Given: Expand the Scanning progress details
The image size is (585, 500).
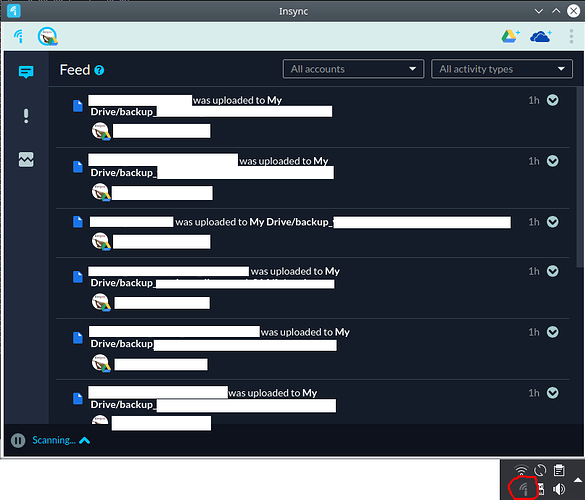Looking at the screenshot, I should (x=85, y=441).
